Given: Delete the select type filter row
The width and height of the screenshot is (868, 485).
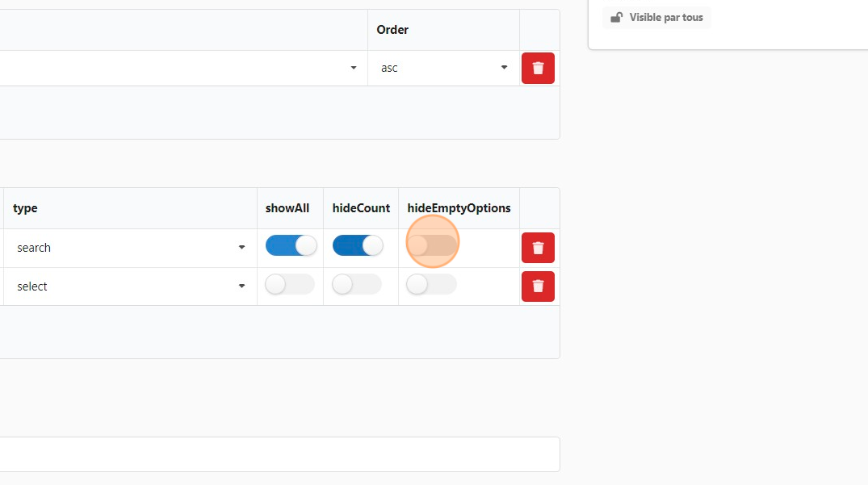Looking at the screenshot, I should coord(538,286).
